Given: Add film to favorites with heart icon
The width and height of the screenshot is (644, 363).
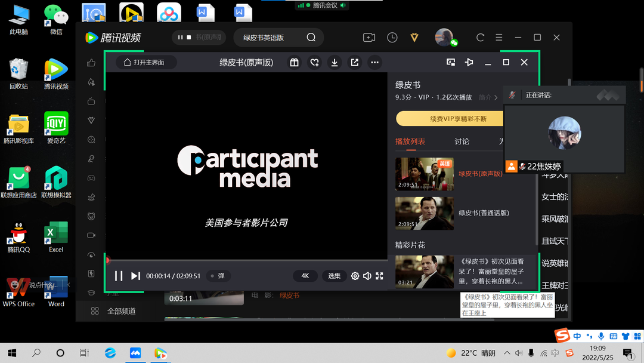Looking at the screenshot, I should (314, 62).
